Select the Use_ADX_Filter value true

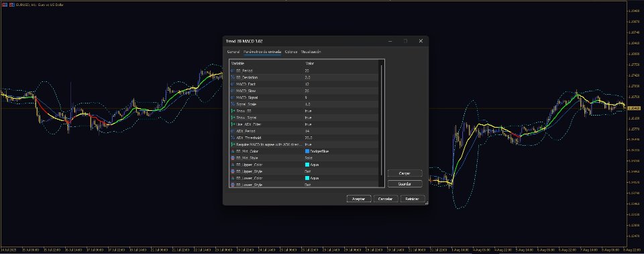(308, 124)
